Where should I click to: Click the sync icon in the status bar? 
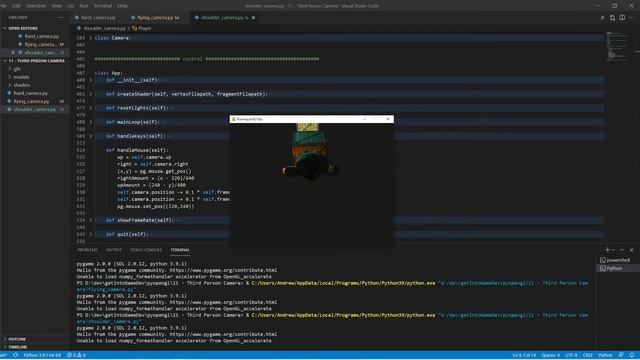pos(15,355)
